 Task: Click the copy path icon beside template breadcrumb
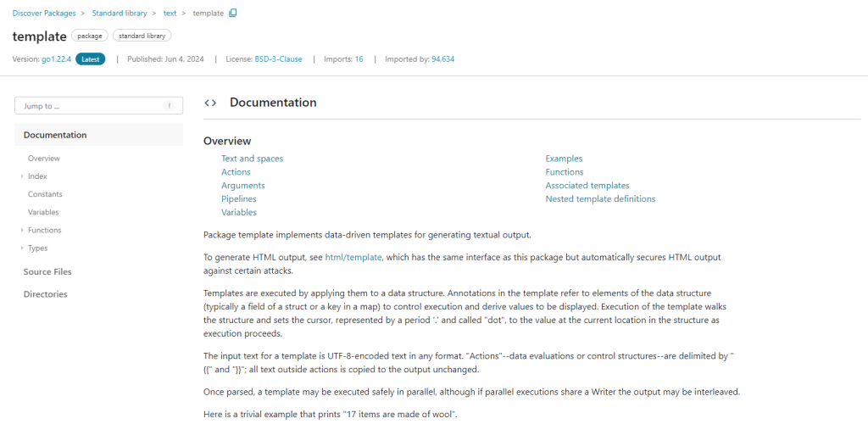[233, 14]
